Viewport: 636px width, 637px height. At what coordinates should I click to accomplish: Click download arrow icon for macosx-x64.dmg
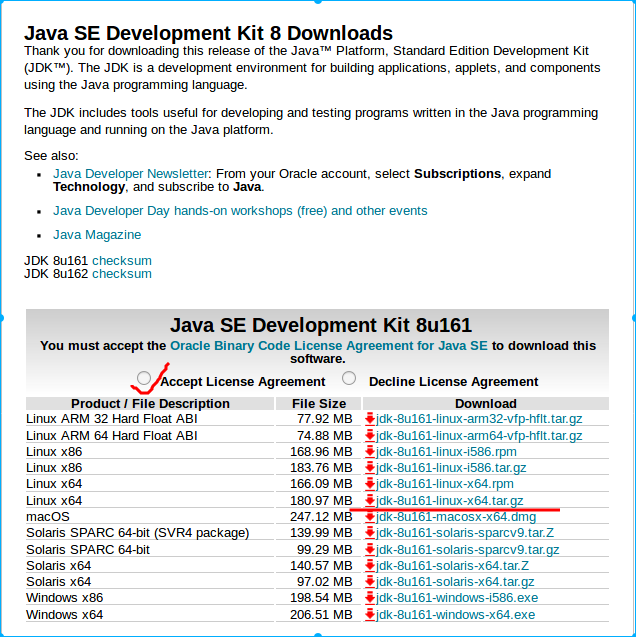tap(370, 517)
